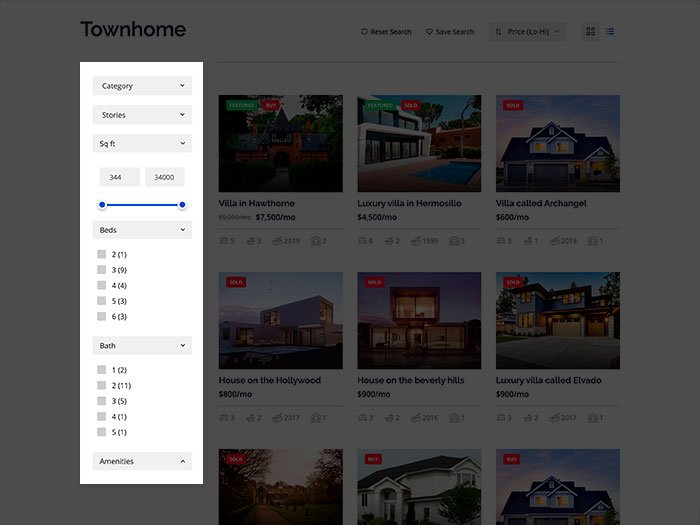Open the Price (Lo-Hi) sort dropdown
The image size is (700, 525).
click(x=528, y=32)
